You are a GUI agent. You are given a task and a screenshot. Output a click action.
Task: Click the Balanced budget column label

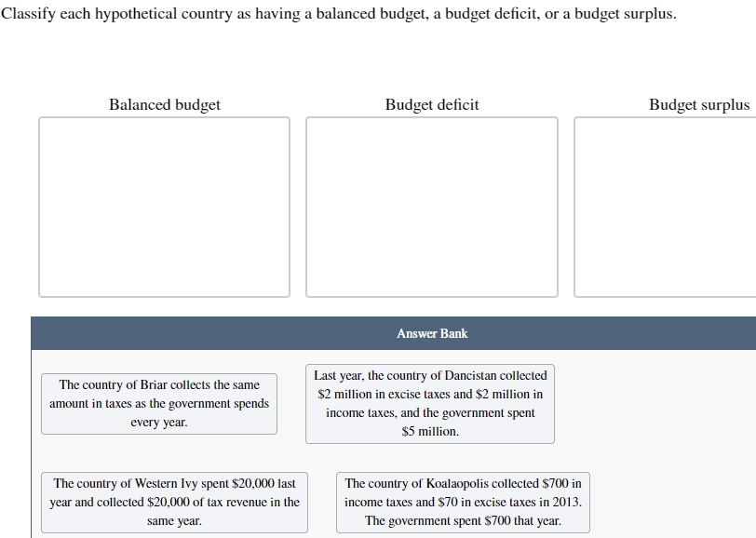[164, 104]
